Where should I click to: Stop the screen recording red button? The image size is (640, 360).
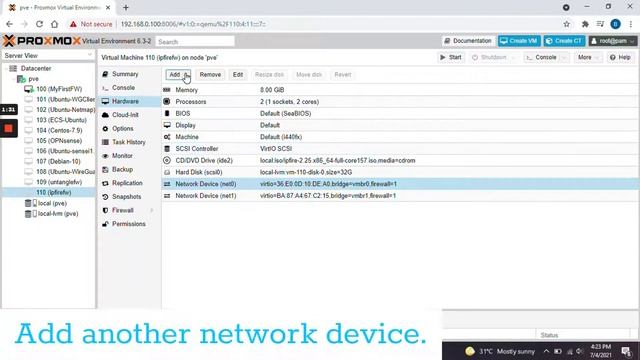tap(9, 129)
